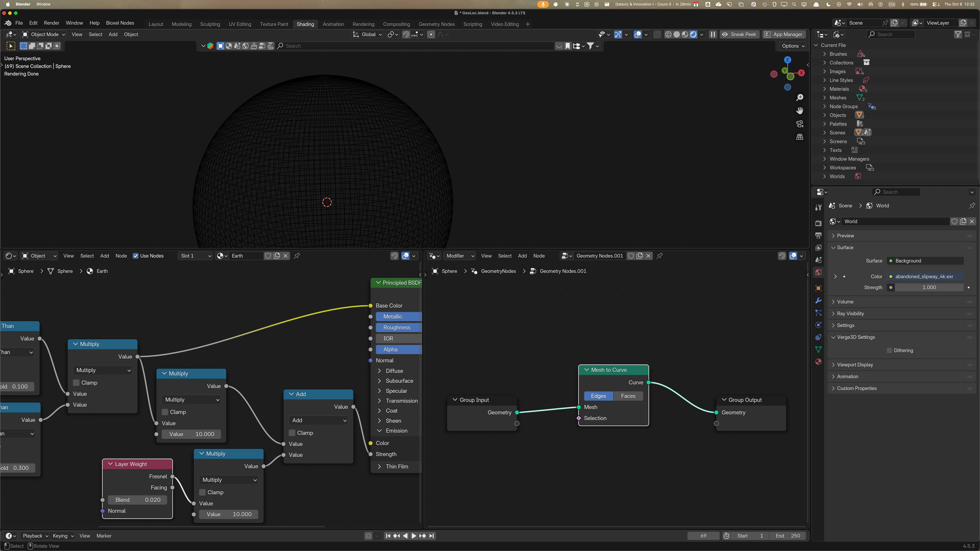Pin the Geometry Nodes.001 node tree
980x551 pixels.
point(660,256)
